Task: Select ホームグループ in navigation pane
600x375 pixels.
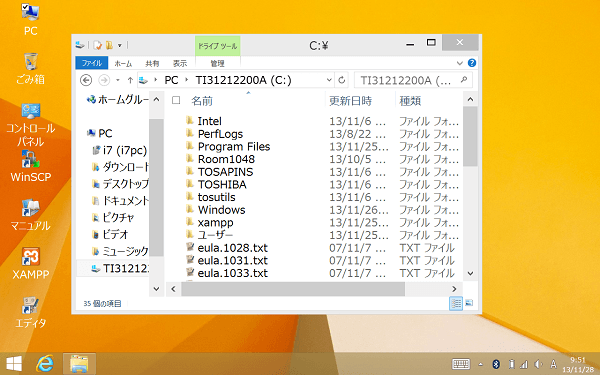Action: pyautogui.click(x=118, y=100)
